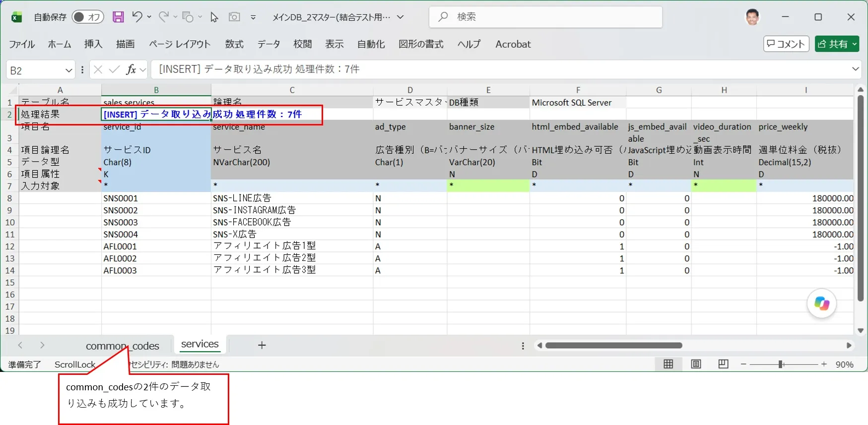Screen dimensions: 868x425
Task: Click the コメント button
Action: [x=786, y=44]
